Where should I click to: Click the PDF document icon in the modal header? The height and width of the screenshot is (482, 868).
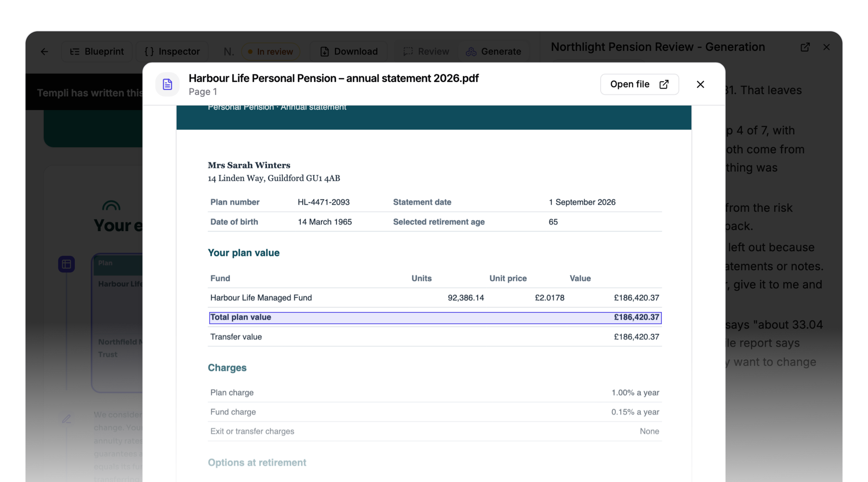[168, 85]
